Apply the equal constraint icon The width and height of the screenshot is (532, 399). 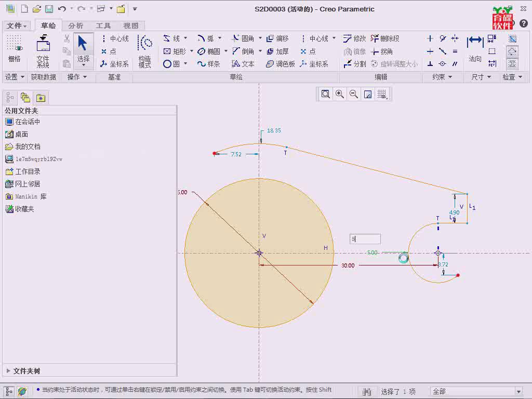[x=455, y=51]
